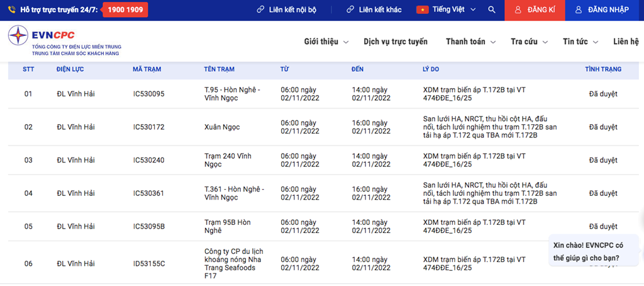Viewport: 644px width, 286px height.
Task: Expand the Giới thiệu menu
Action: 326,42
